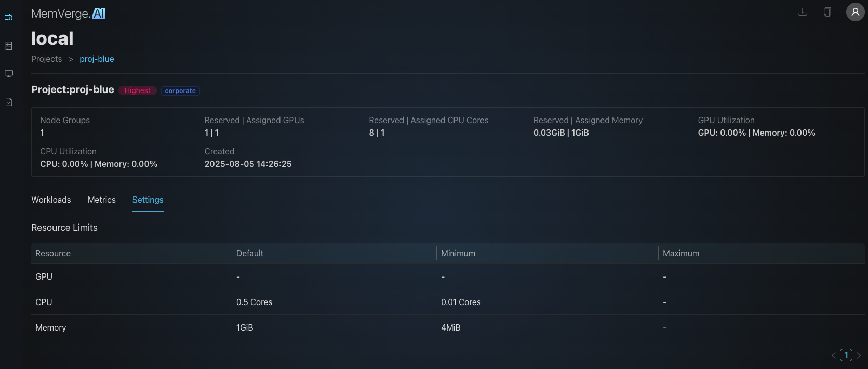Go to next page in pagination
This screenshot has height=369, width=868.
(x=859, y=355)
